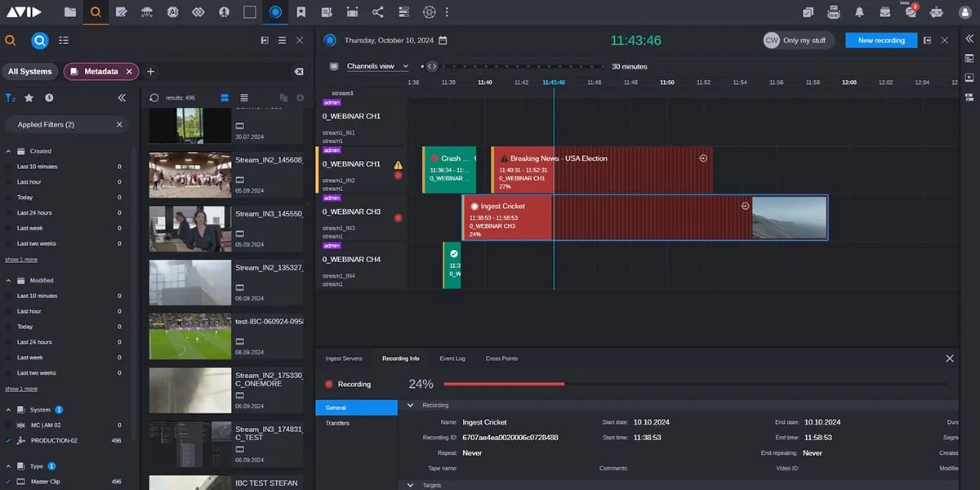Toggle Only my stuff filter

[x=798, y=40]
